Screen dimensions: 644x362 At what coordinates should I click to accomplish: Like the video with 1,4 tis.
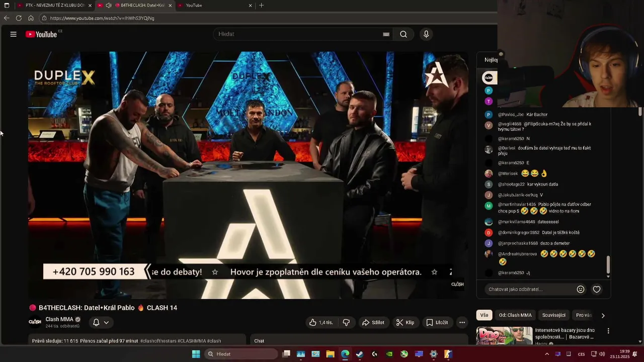click(x=321, y=322)
